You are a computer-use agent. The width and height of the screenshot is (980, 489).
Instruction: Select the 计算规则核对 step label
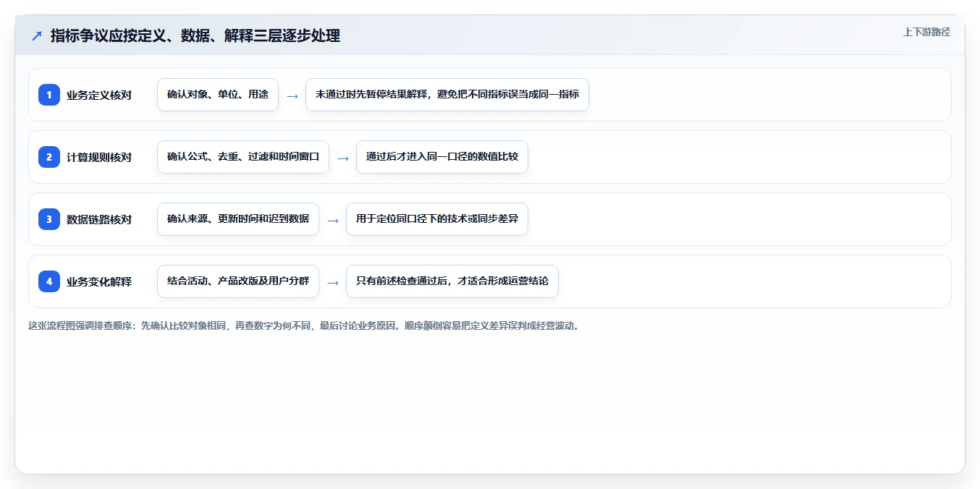[x=99, y=157]
